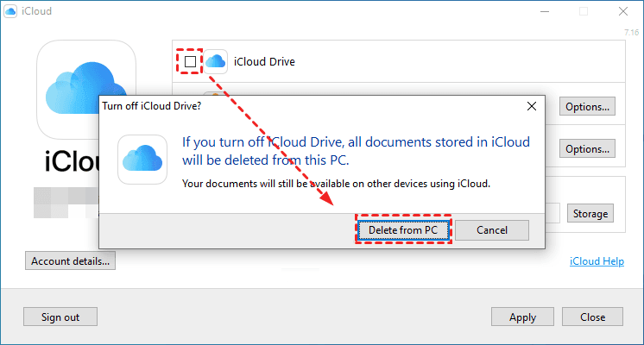Sign out of iCloud
This screenshot has width=644, height=345.
pyautogui.click(x=60, y=317)
